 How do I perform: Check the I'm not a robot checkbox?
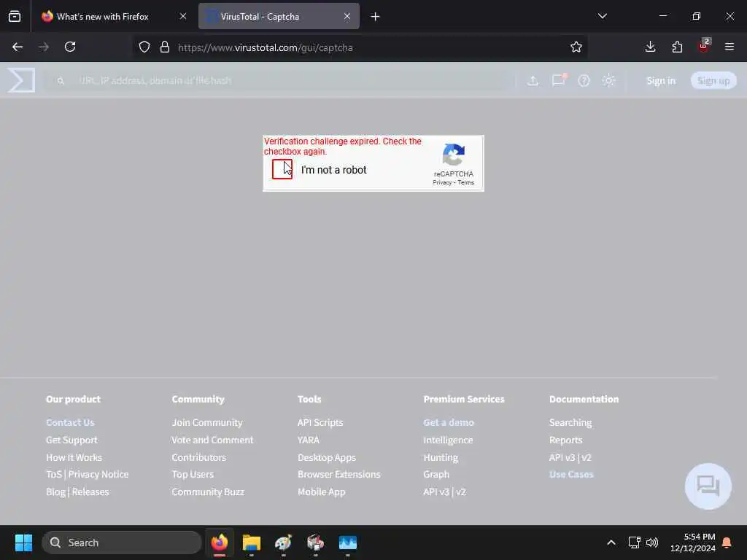(282, 169)
